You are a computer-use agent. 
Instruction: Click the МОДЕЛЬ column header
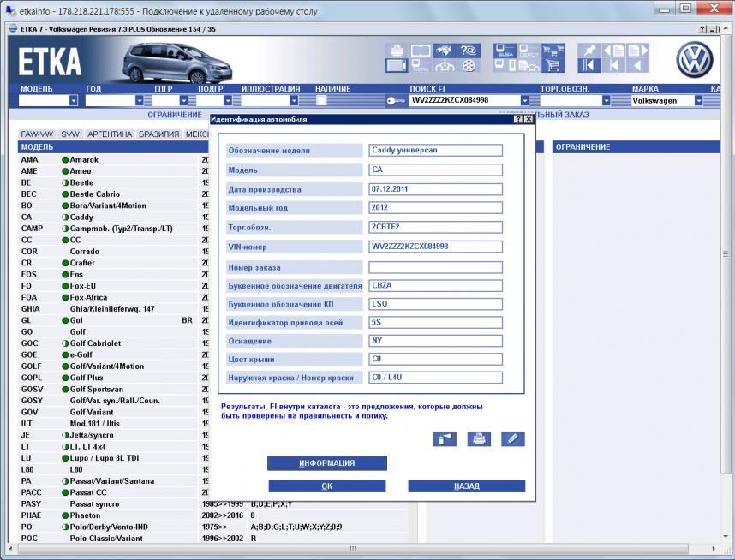[x=113, y=147]
